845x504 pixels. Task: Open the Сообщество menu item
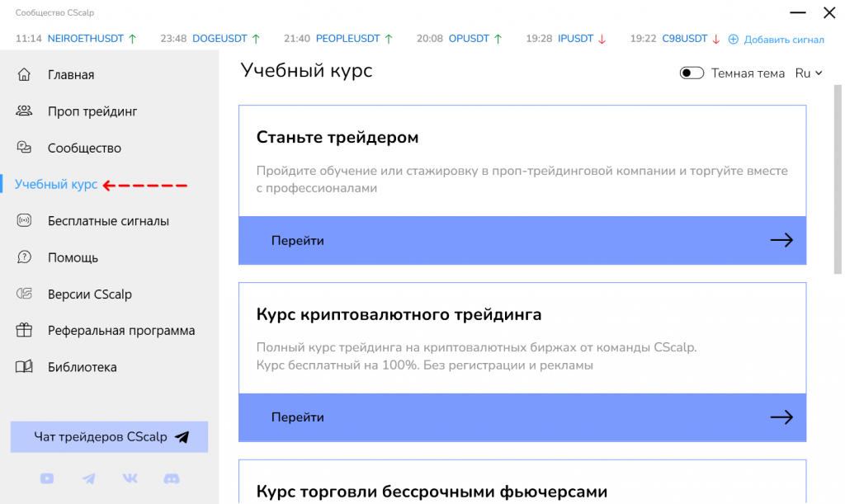click(x=84, y=148)
